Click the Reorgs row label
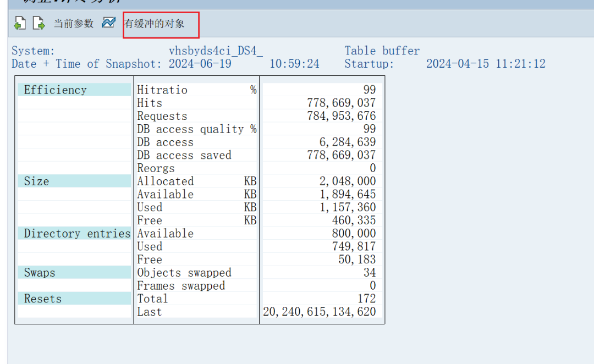594x364 pixels. (156, 168)
